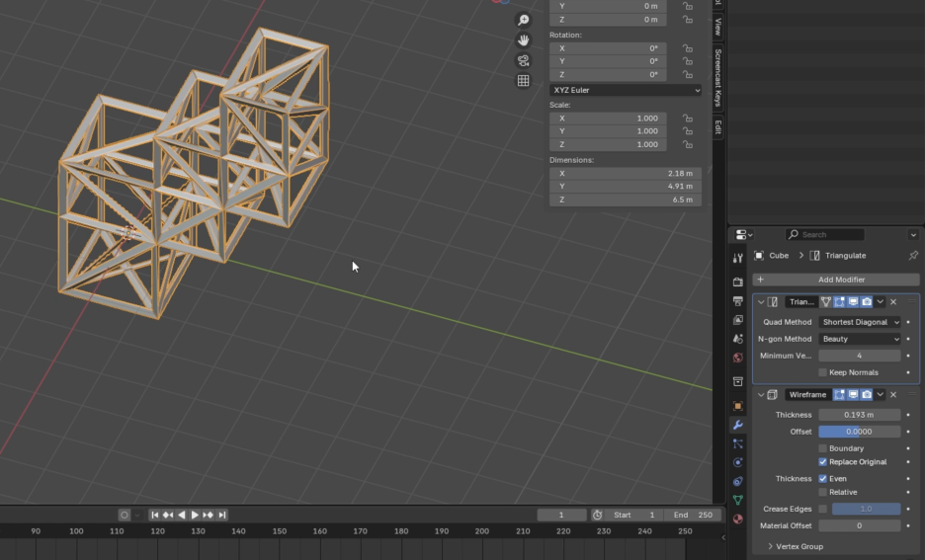Lock the Rotation Y value

point(687,61)
